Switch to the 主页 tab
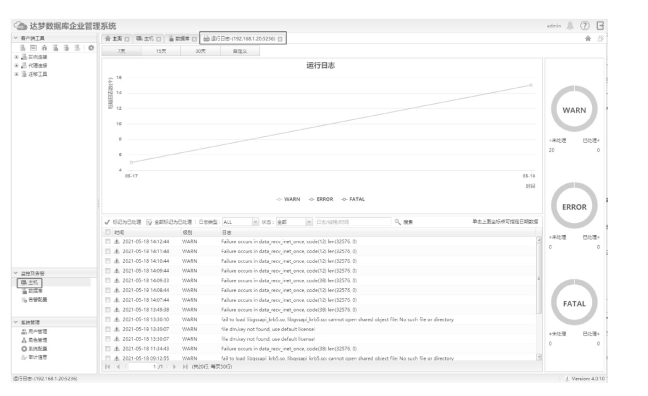Image resolution: width=648 pixels, height=396 pixels. pyautogui.click(x=116, y=38)
